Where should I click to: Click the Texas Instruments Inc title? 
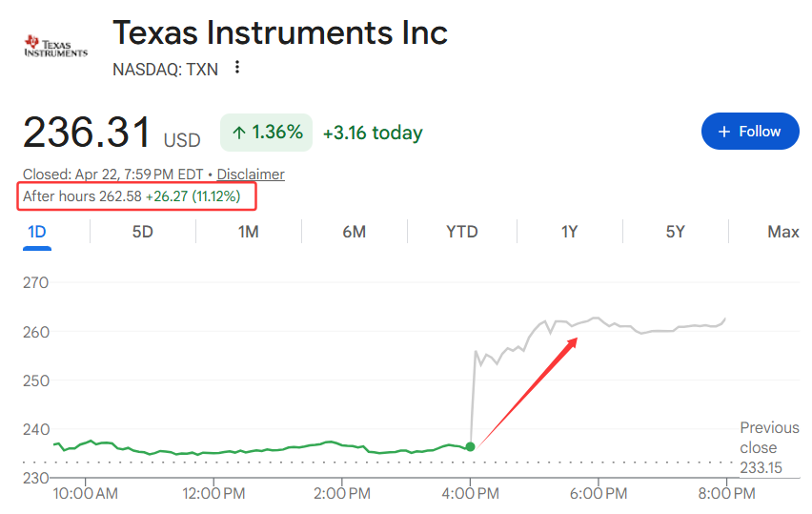[x=279, y=32]
